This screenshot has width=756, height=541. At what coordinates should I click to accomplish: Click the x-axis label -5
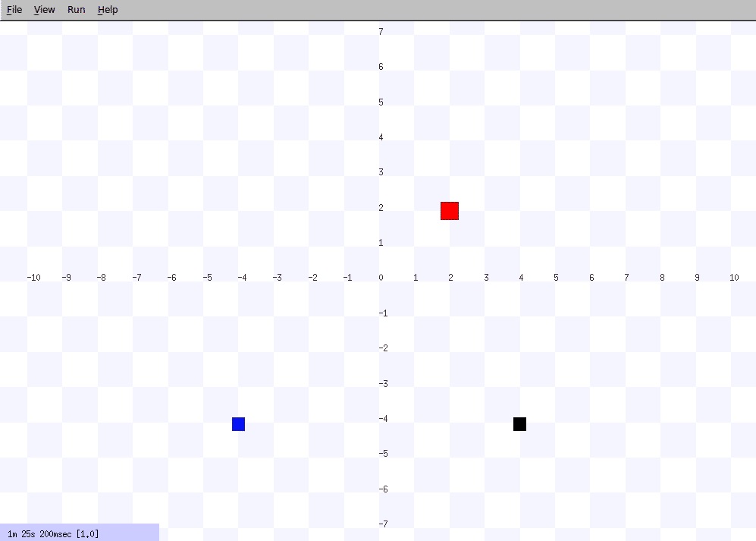coord(207,278)
